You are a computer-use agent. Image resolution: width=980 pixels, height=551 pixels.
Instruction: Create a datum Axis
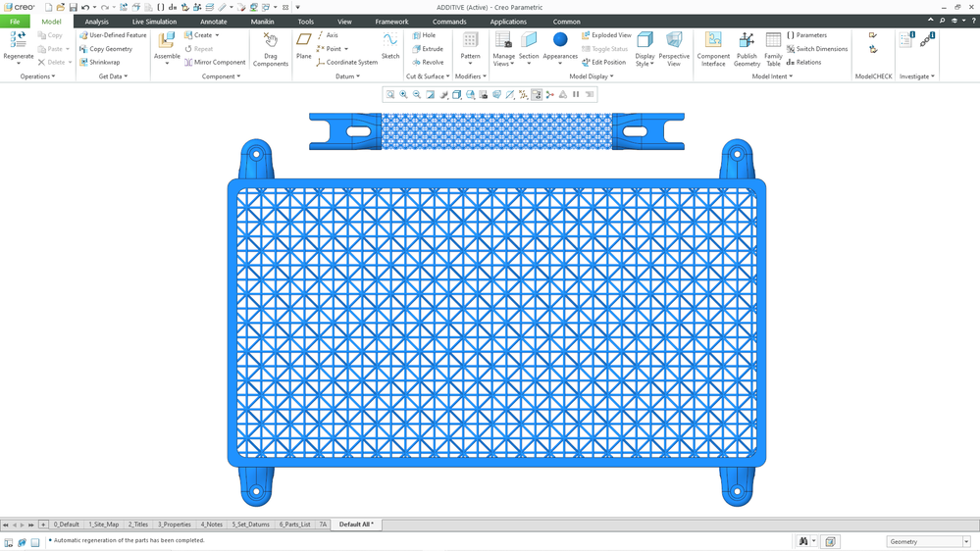click(328, 35)
